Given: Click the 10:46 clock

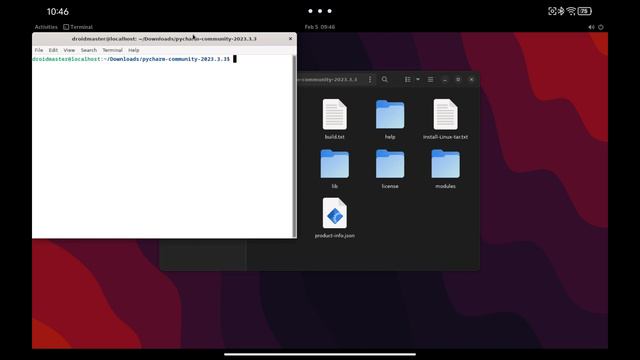Looking at the screenshot, I should point(58,12).
